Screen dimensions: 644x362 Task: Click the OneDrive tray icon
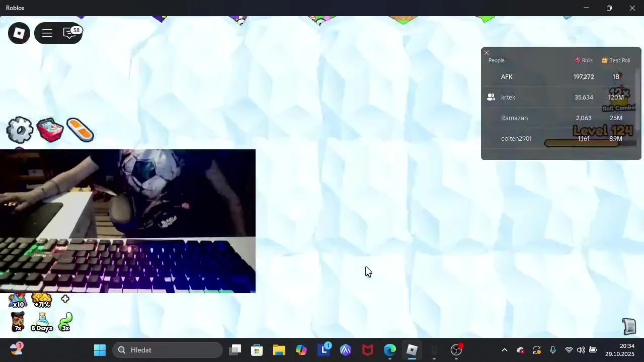pyautogui.click(x=521, y=350)
